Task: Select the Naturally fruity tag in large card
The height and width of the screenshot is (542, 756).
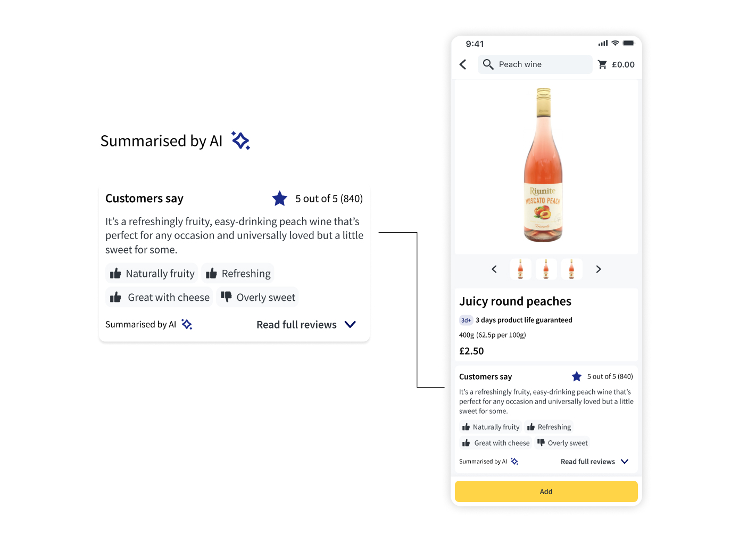Action: click(x=152, y=274)
